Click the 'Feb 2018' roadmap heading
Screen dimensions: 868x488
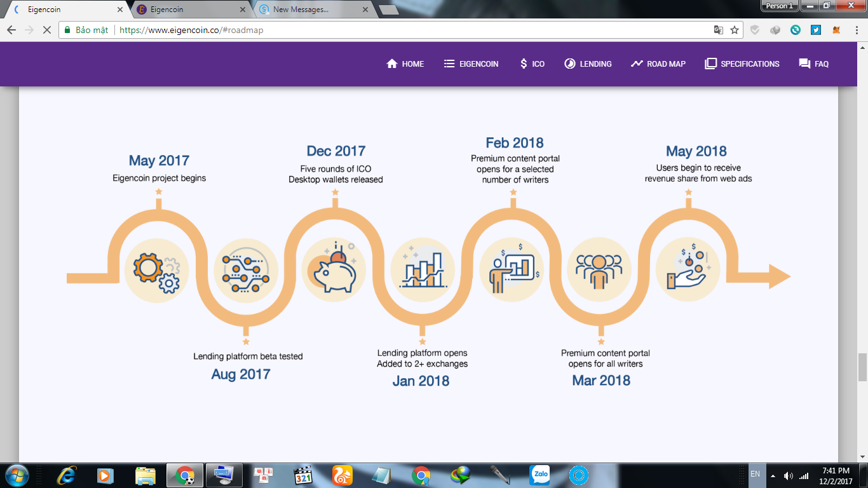pyautogui.click(x=515, y=143)
